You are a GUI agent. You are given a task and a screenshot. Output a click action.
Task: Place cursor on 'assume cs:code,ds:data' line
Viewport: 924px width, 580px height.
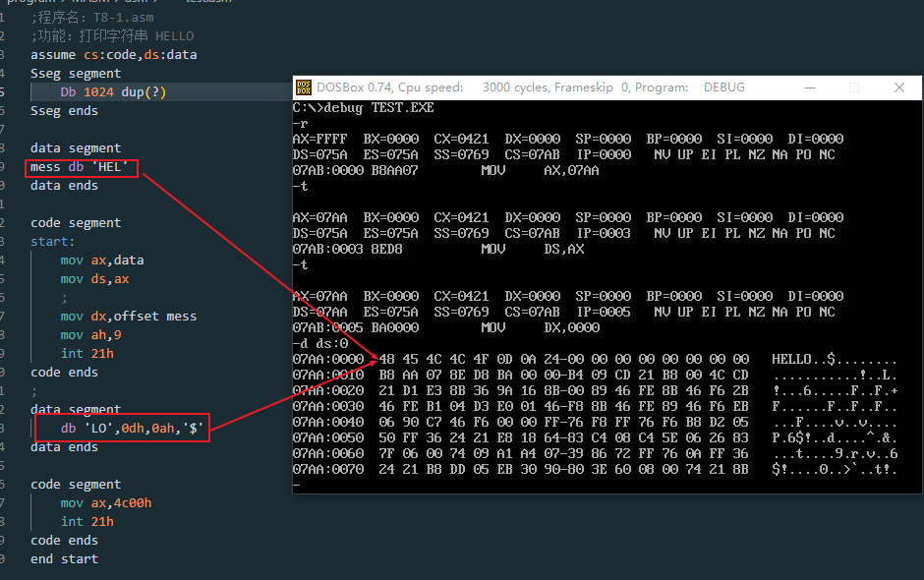(114, 55)
